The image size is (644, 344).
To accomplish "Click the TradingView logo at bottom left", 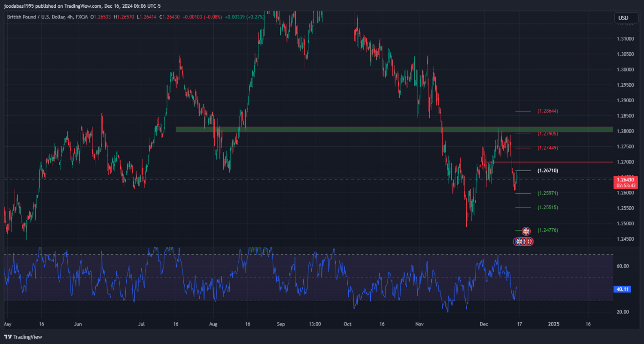I will 23,337.
